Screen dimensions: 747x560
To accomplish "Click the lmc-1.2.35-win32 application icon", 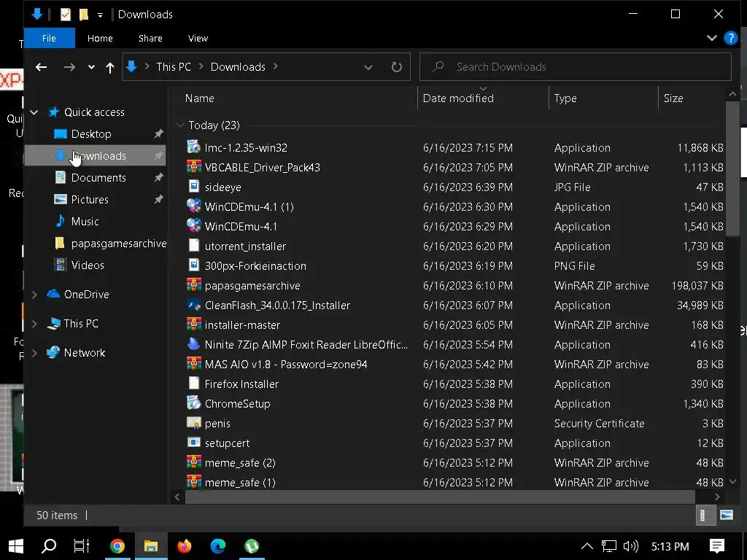I will click(x=193, y=147).
